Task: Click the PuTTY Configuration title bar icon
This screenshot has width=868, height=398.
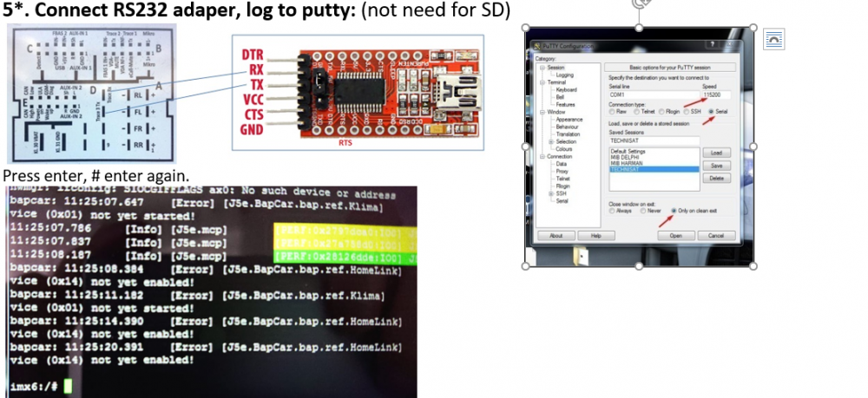Action: pyautogui.click(x=536, y=47)
